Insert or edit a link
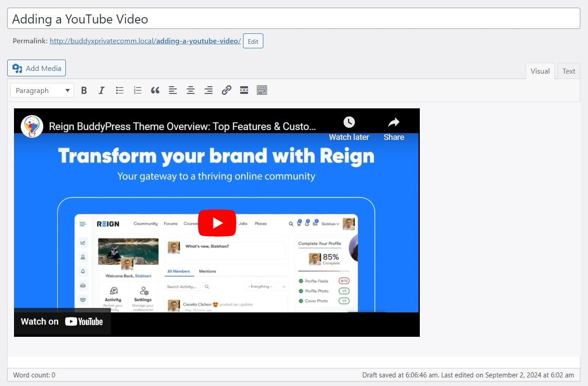 point(226,90)
